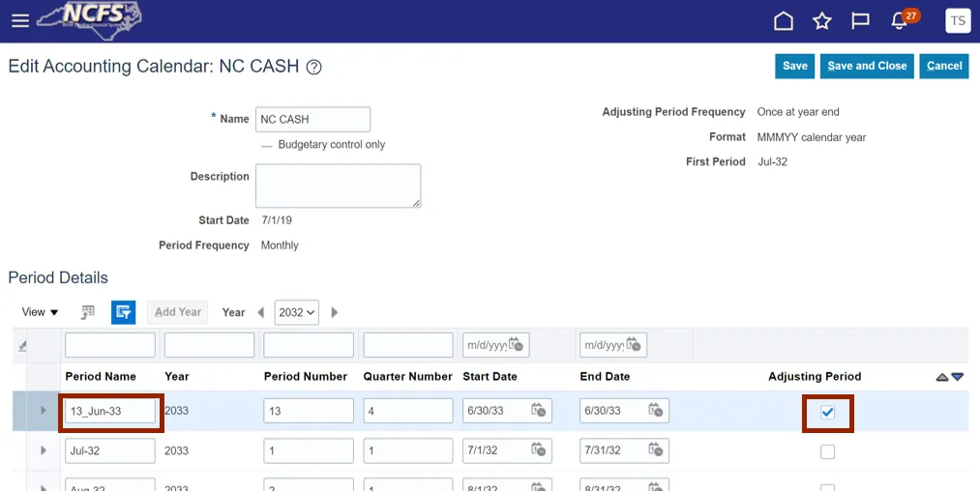Open calendar picker in End Date filter
This screenshot has height=492, width=980.
[x=633, y=345]
